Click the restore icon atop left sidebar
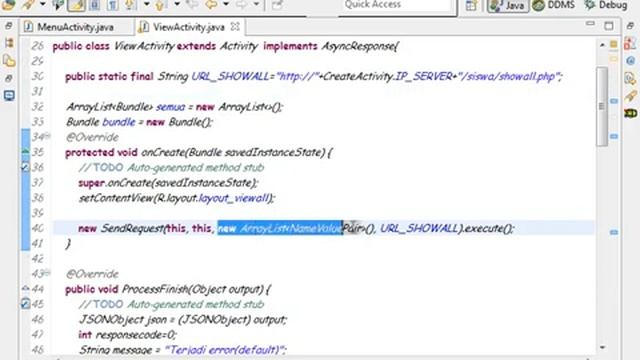This screenshot has width=640, height=360. coord(9,26)
